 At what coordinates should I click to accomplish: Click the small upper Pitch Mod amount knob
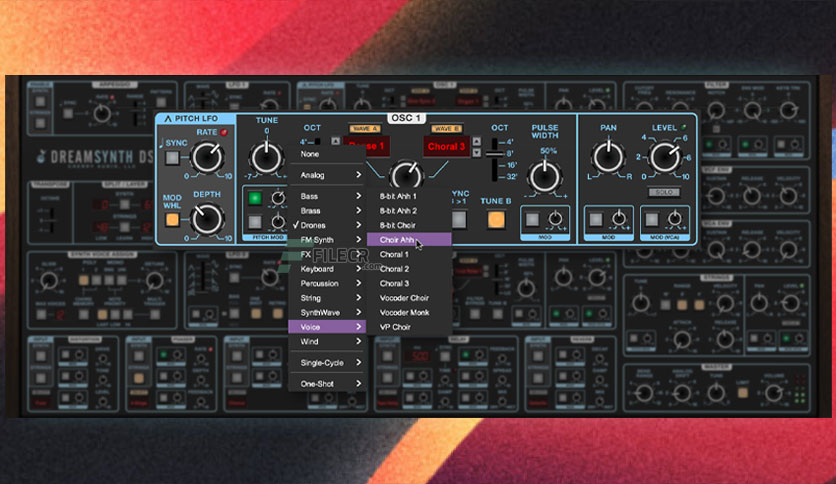click(278, 198)
